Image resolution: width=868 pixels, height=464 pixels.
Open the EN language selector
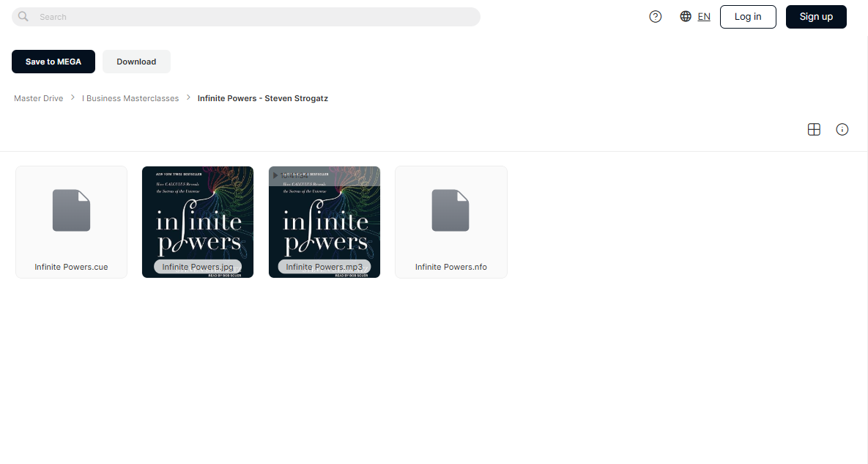(x=704, y=17)
